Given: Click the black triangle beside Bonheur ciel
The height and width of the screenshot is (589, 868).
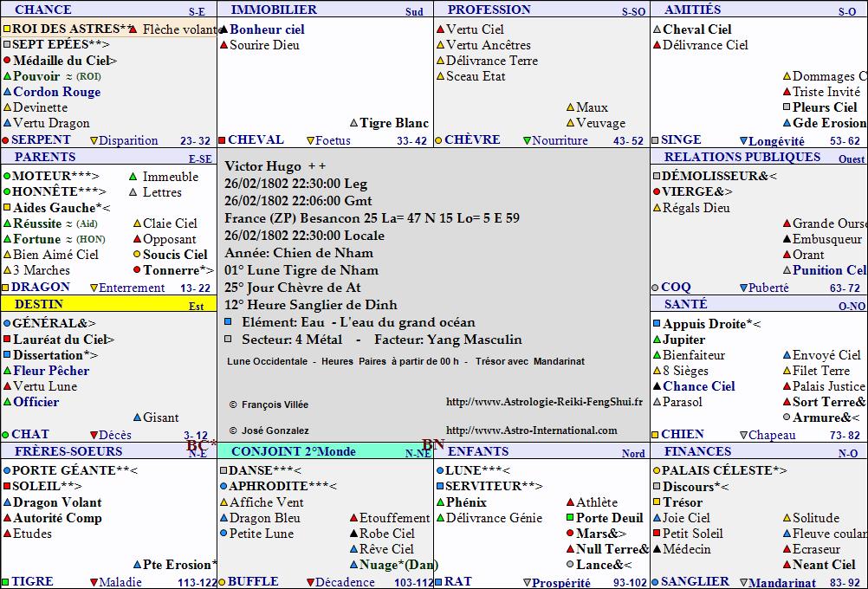Looking at the screenshot, I should point(223,29).
